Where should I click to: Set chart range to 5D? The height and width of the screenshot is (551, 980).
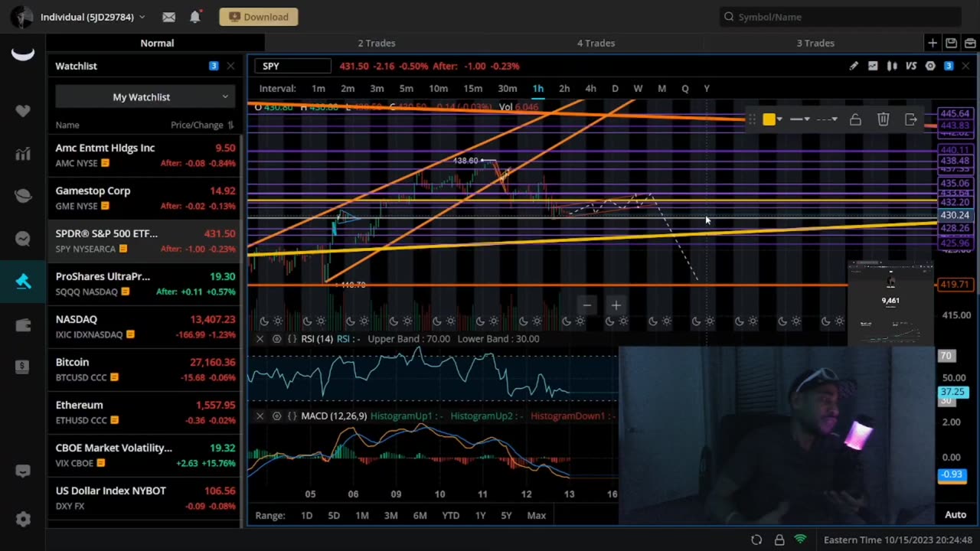pyautogui.click(x=334, y=515)
